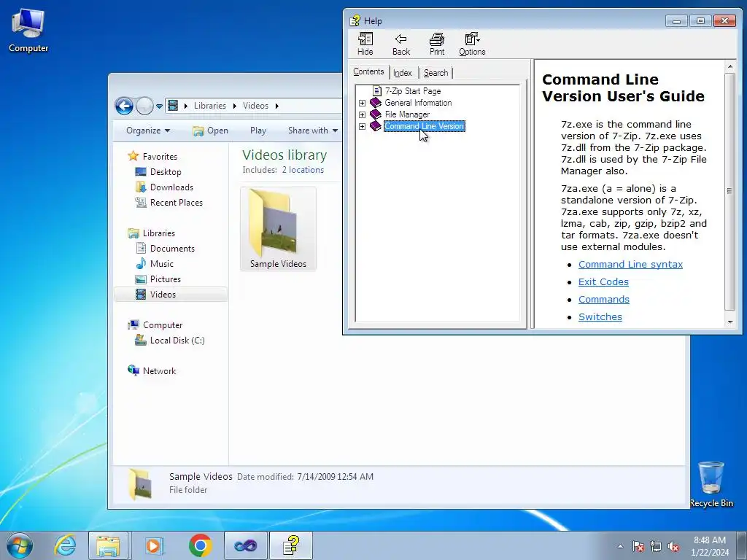This screenshot has width=747, height=560.
Task: Click the Explorer back navigation button
Action: 124,106
